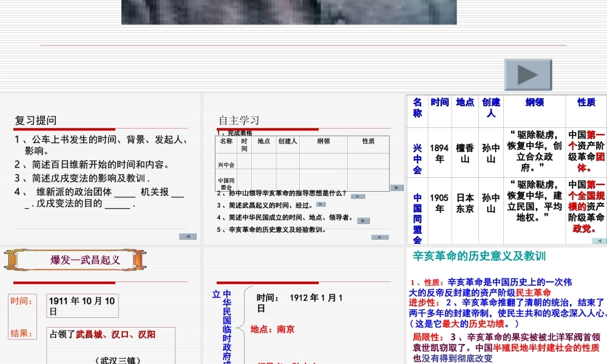Click the 檀香山 cell
Screen dimensions: 607x364
coord(465,153)
